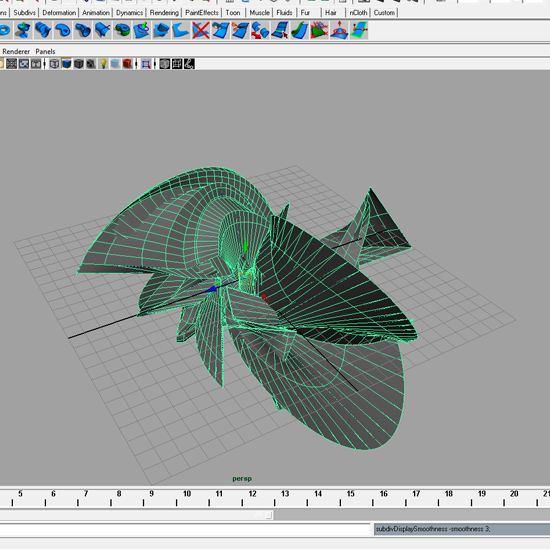Click frame 10 on the time slider
Screen dimensions: 550x550
coord(187,494)
